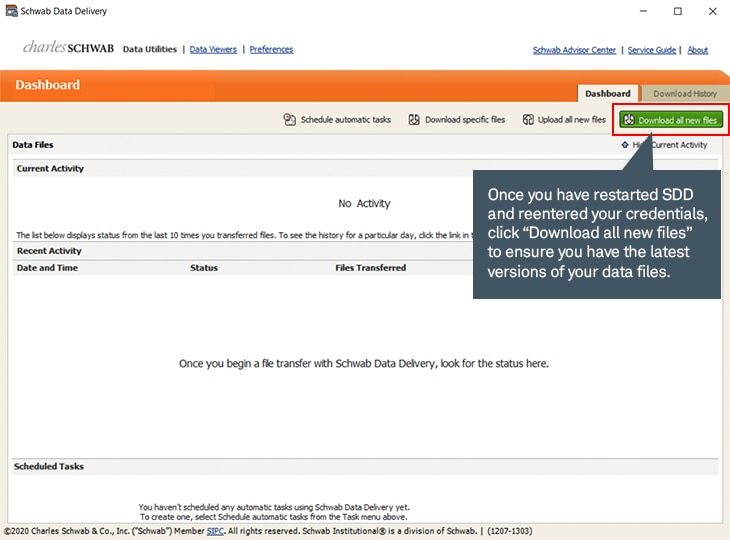
Task: Click the No Activity message
Action: (x=364, y=203)
